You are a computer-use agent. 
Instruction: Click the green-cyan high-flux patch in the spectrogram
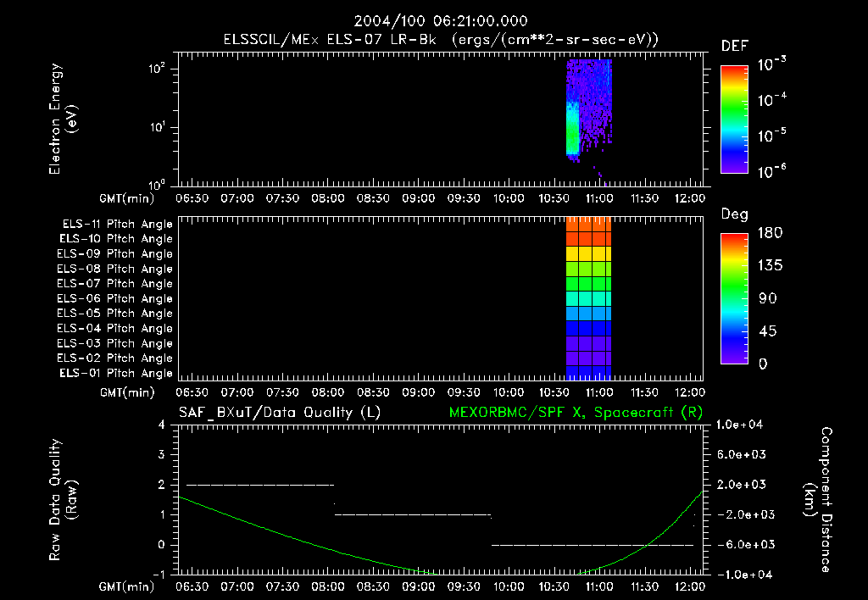coord(572,130)
